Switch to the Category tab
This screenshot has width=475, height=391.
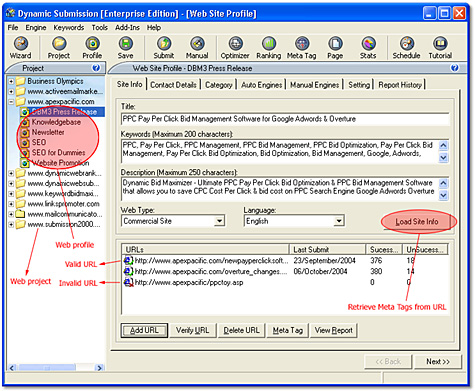click(x=219, y=85)
